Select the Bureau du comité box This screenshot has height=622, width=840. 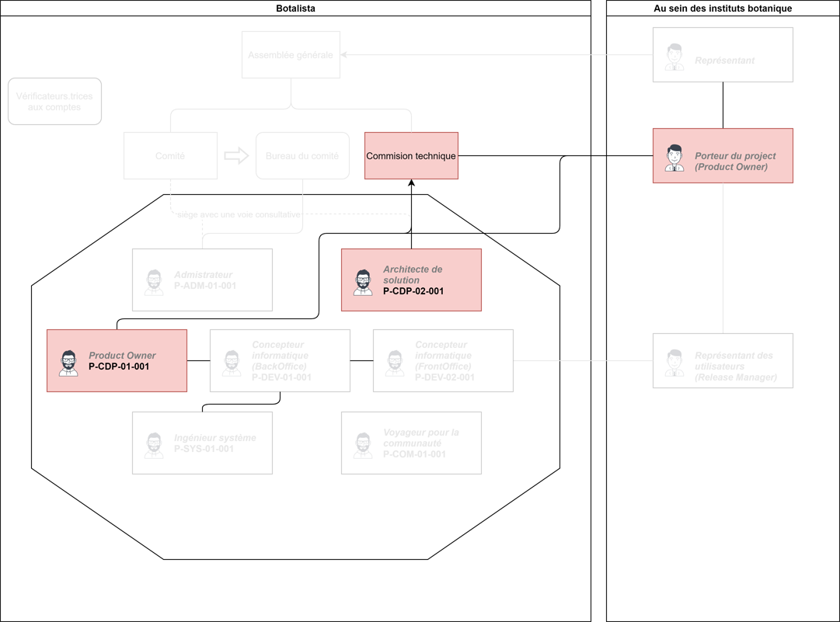302,156
